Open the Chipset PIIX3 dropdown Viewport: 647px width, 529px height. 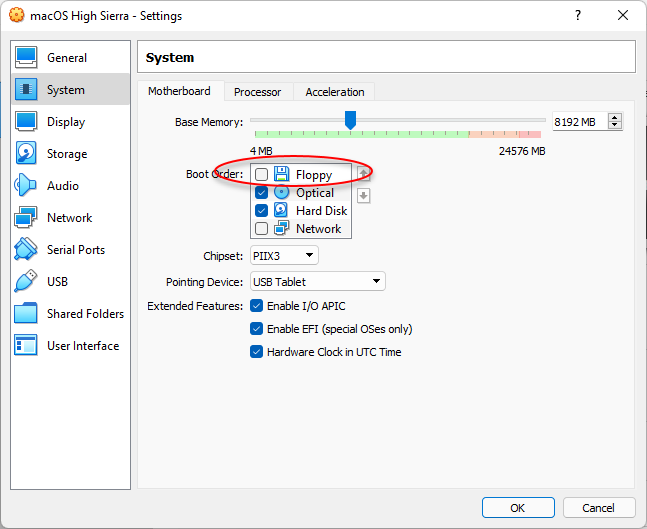(284, 255)
